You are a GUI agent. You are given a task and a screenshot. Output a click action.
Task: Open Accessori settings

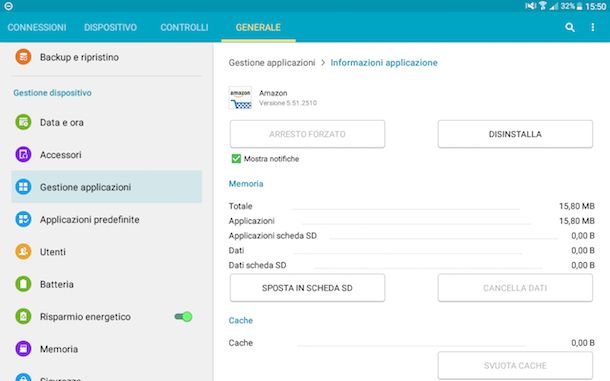click(107, 155)
